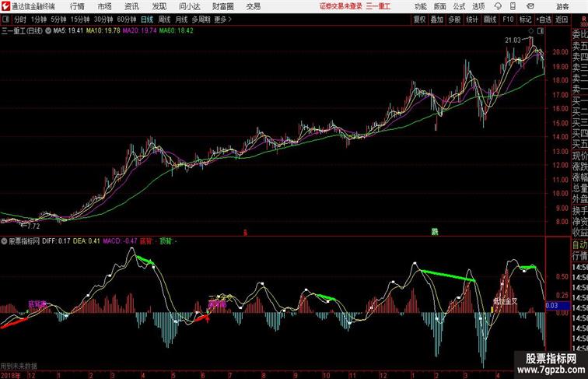Click the MA5: 19.41 value
Viewport: 588px width, 379px height.
[68, 31]
